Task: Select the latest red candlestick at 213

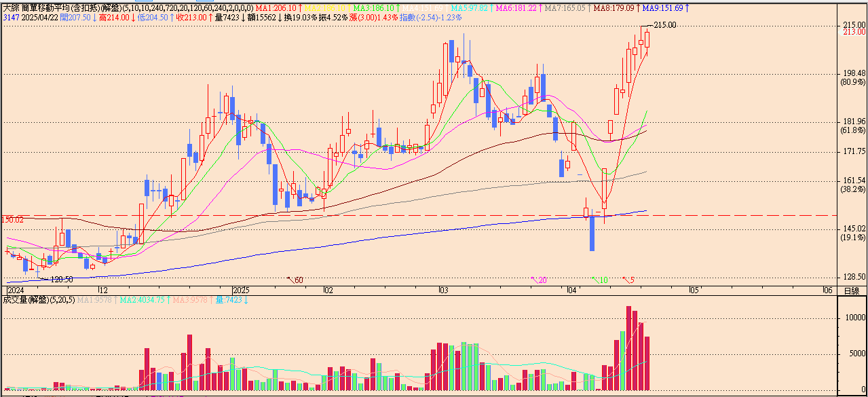Action: 647,39
